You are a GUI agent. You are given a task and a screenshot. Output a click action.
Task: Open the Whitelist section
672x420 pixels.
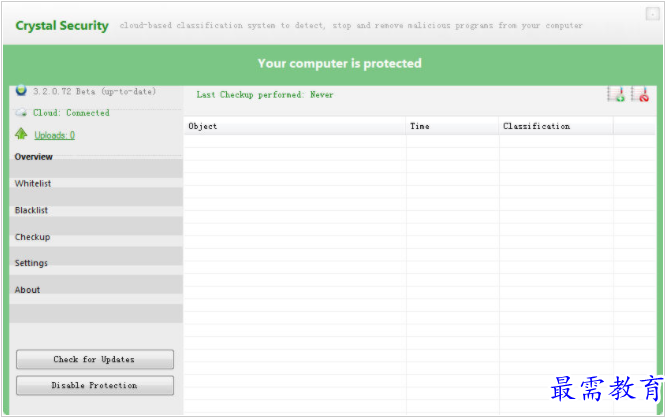pyautogui.click(x=33, y=183)
